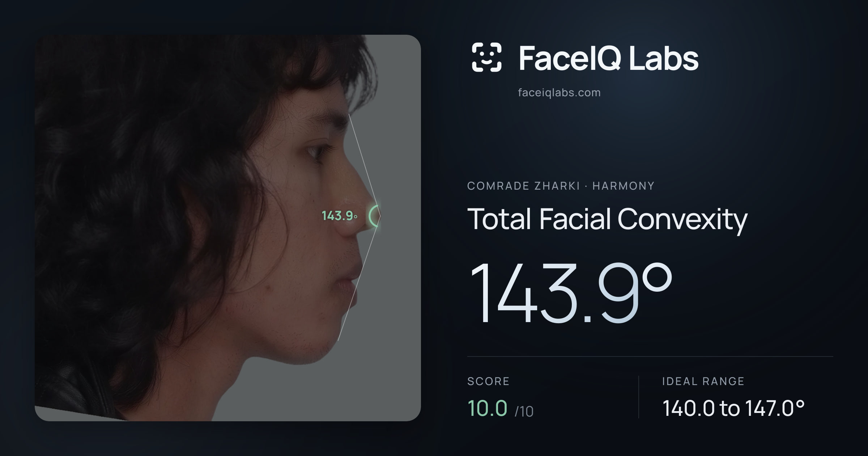Click the SCORE label
This screenshot has height=456, width=868.
tap(488, 381)
